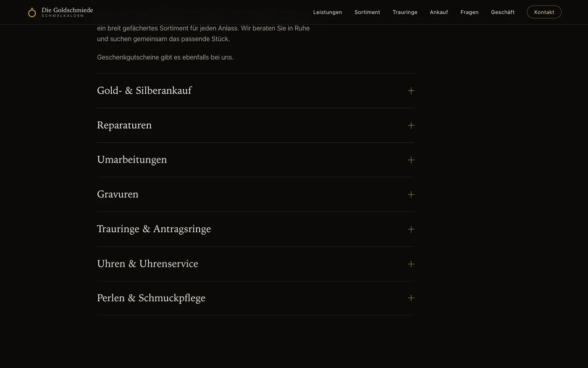588x368 pixels.
Task: Expand Uhren & Uhrenservice with its plus icon
Action: coord(411,264)
